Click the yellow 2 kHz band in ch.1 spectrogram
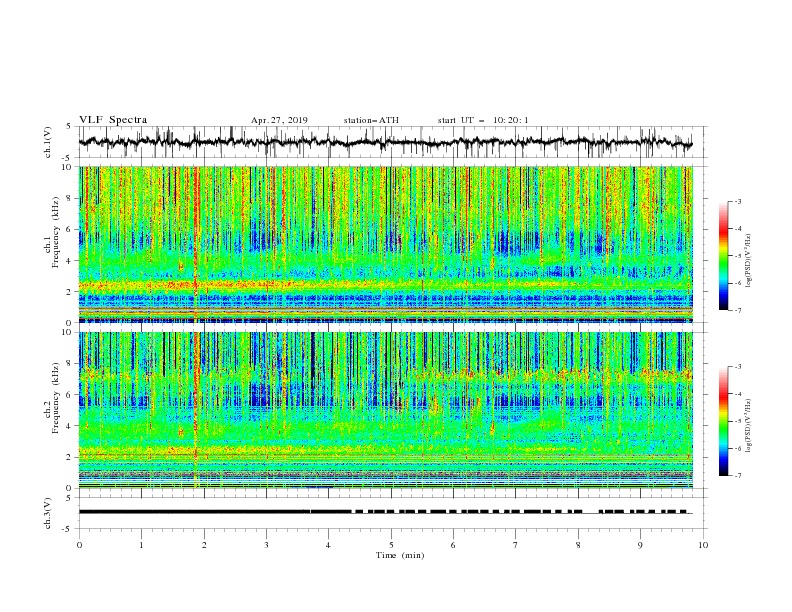Viewport: 792px width, 612px height. click(385, 285)
